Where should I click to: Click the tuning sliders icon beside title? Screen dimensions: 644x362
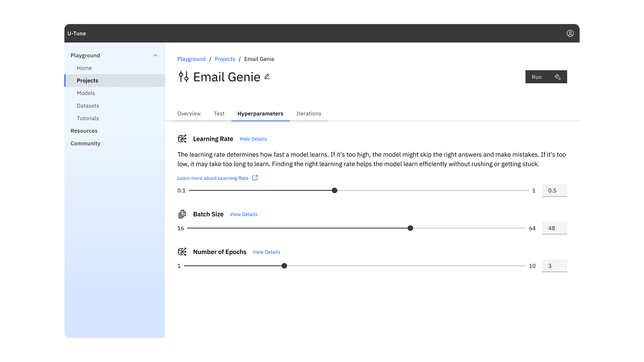click(x=183, y=77)
